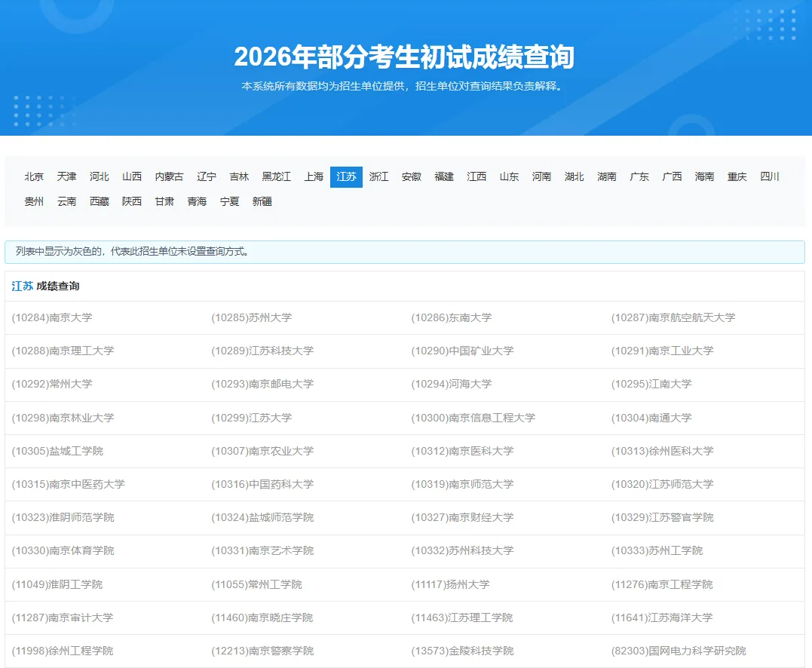Screen dimensions: 812x668
Task: Select 新疆 region
Action: tap(262, 201)
